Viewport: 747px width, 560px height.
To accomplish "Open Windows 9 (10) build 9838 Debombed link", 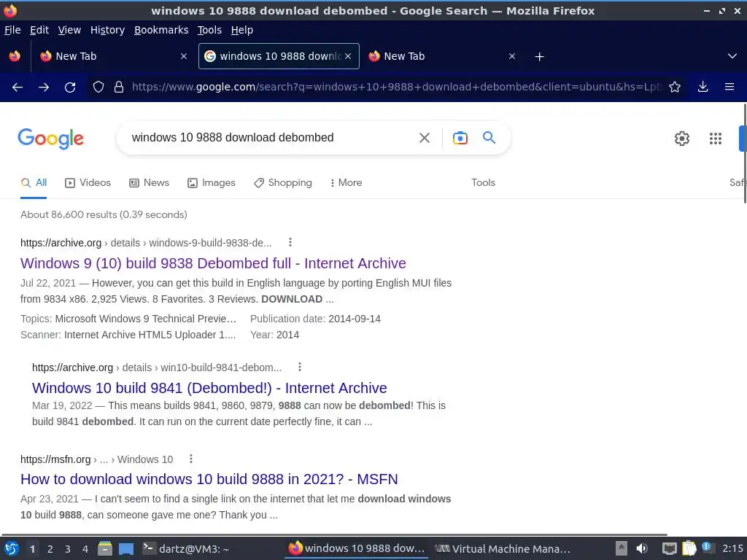I will [x=213, y=263].
